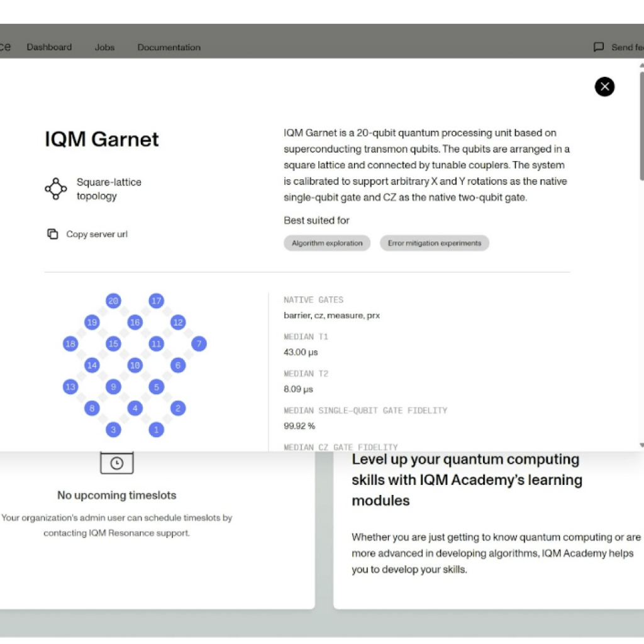Close the IQM Garnet details dialog

point(604,87)
